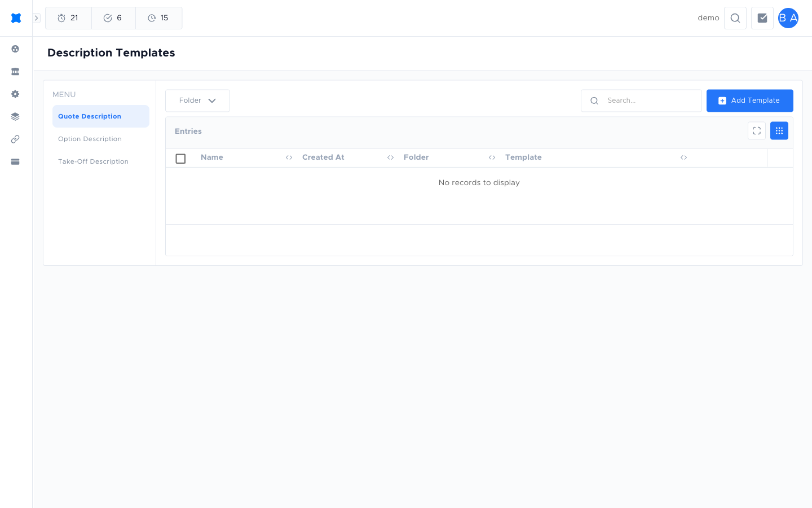Screen dimensions: 812x508
Task: Sort by the Created At column header
Action: coord(323,157)
